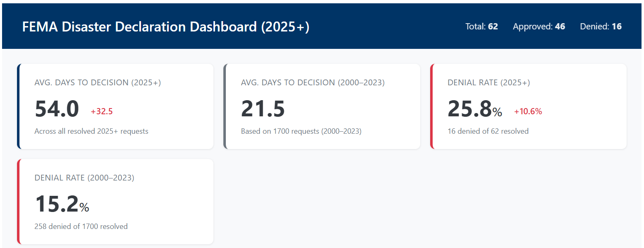
Task: Click blue accent edge of the 54.0 card
Action: pyautogui.click(x=18, y=106)
